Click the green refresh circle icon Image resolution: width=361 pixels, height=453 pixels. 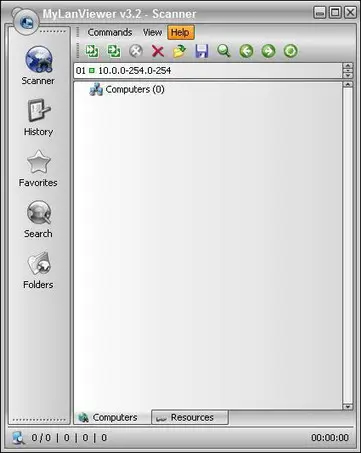290,51
